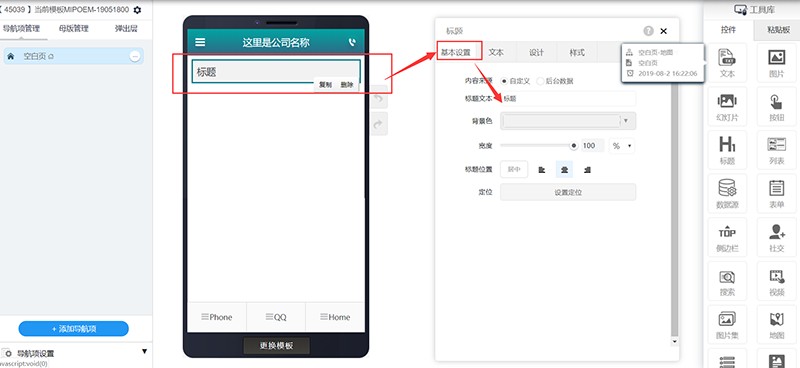Viewport: 800px width, 368px height.
Task: Add a 按钮 (button) widget
Action: click(x=777, y=107)
